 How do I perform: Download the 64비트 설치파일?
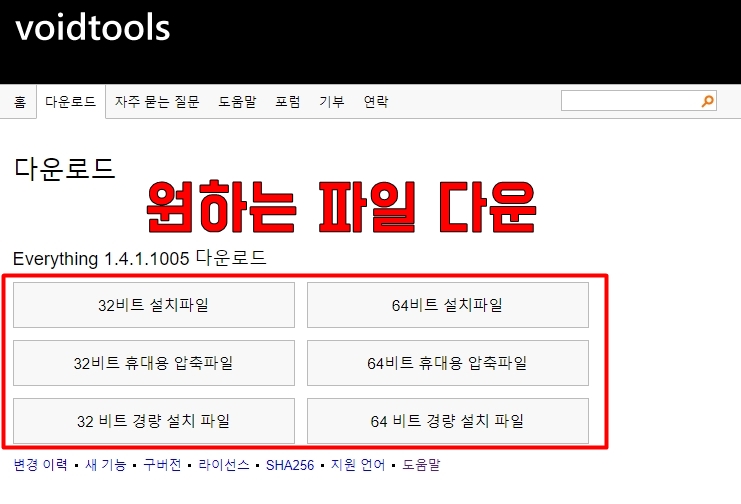(448, 305)
